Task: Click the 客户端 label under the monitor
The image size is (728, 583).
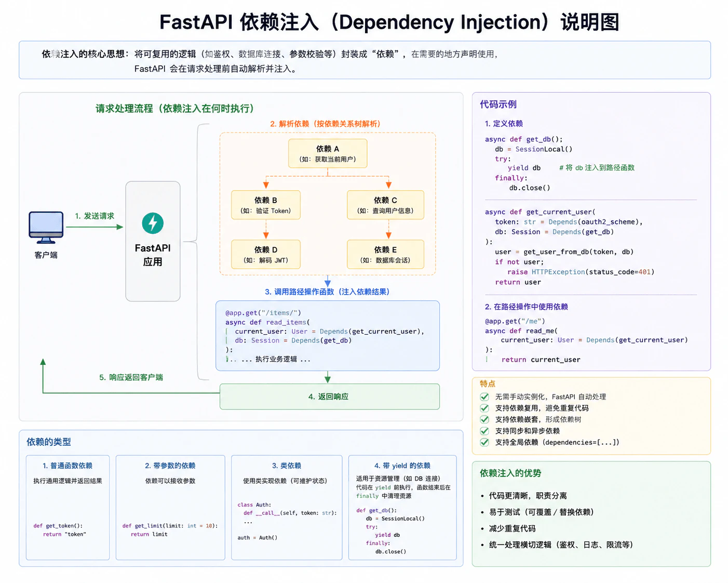Action: click(x=46, y=255)
